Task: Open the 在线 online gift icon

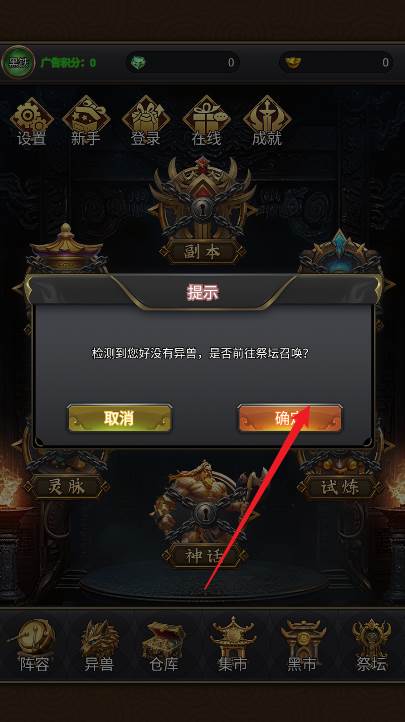Action: [206, 122]
